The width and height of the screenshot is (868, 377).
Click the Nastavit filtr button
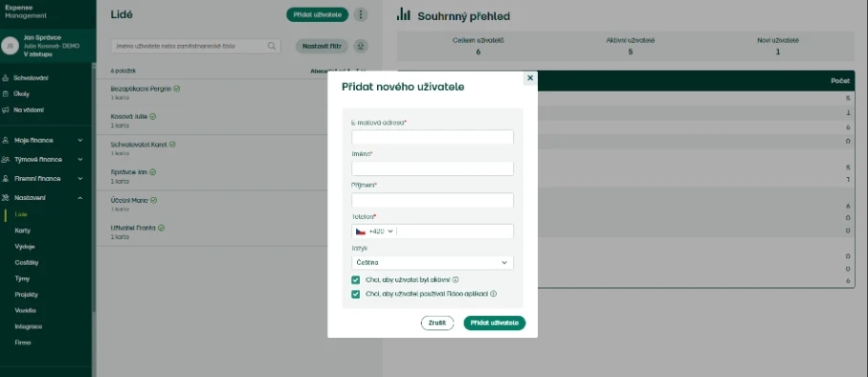point(322,46)
